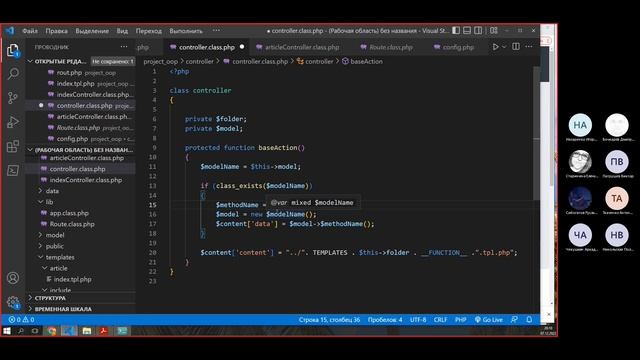Collapse the templates folder
The height and width of the screenshot is (360, 640).
pyautogui.click(x=81, y=257)
